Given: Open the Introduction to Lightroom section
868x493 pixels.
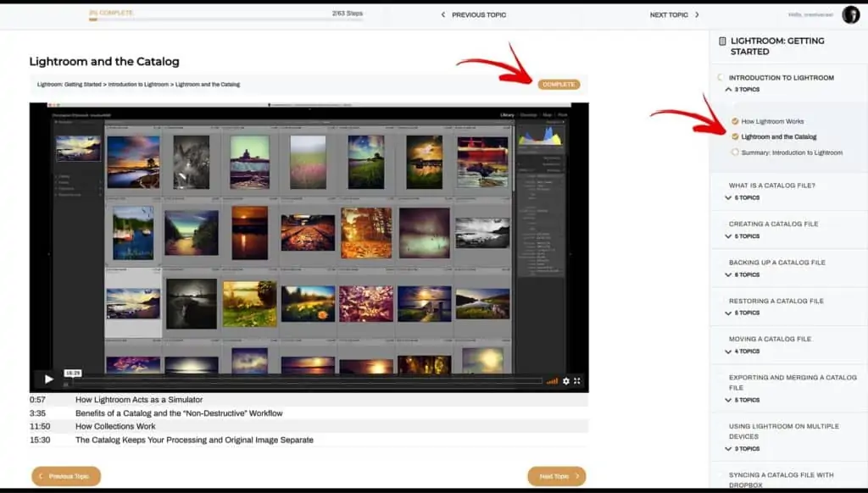Looking at the screenshot, I should (781, 78).
